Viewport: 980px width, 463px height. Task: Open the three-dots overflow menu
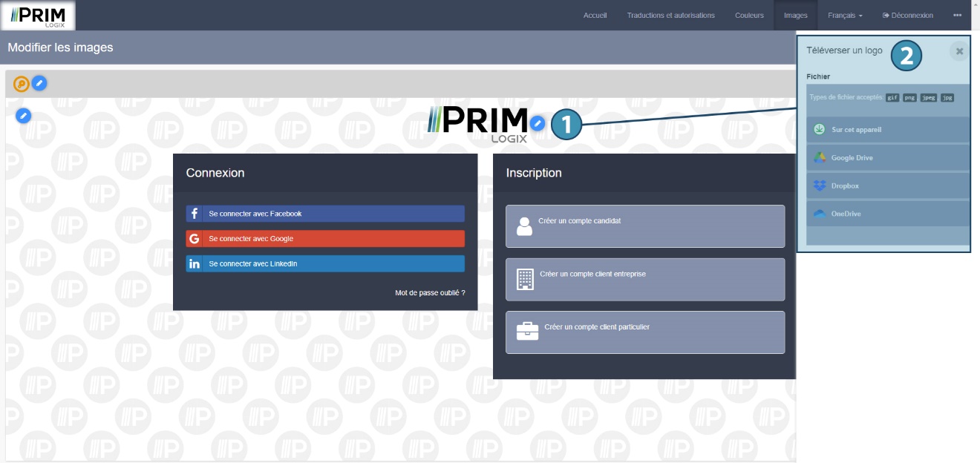pos(957,16)
